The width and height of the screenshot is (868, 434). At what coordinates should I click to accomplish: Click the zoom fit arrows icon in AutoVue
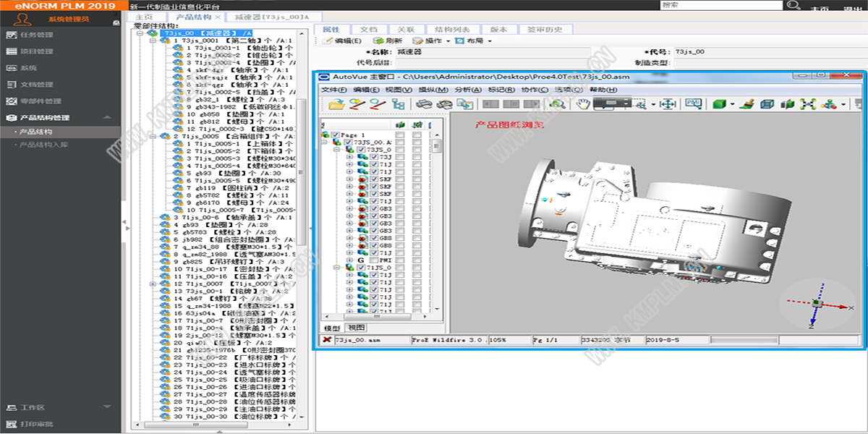click(667, 104)
